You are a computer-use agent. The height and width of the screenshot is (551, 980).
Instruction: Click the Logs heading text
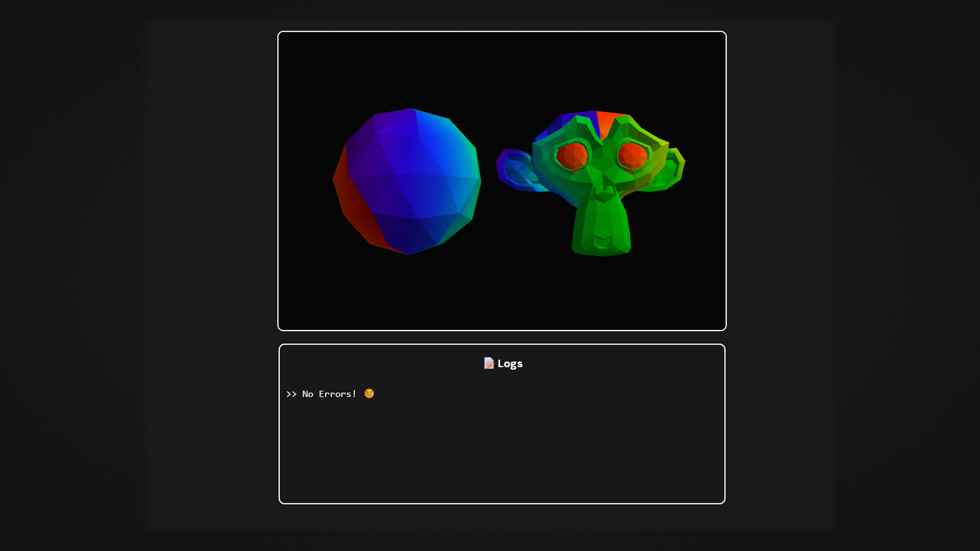tap(510, 363)
